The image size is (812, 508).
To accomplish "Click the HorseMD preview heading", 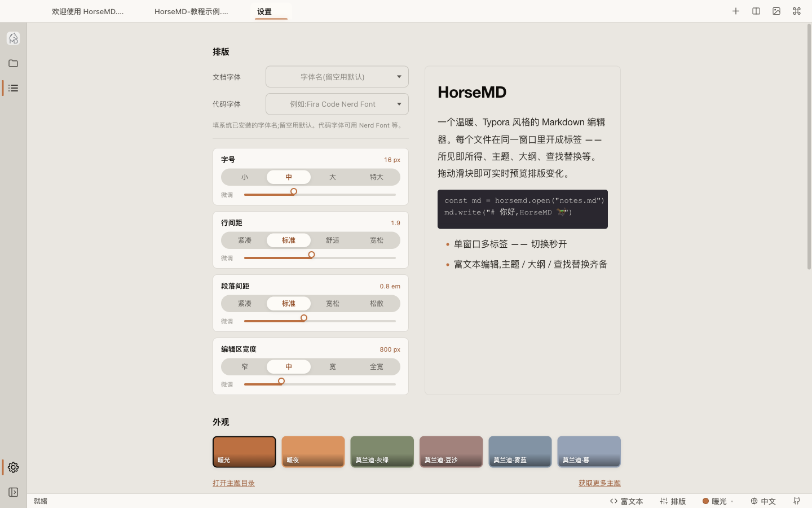I will pyautogui.click(x=472, y=92).
